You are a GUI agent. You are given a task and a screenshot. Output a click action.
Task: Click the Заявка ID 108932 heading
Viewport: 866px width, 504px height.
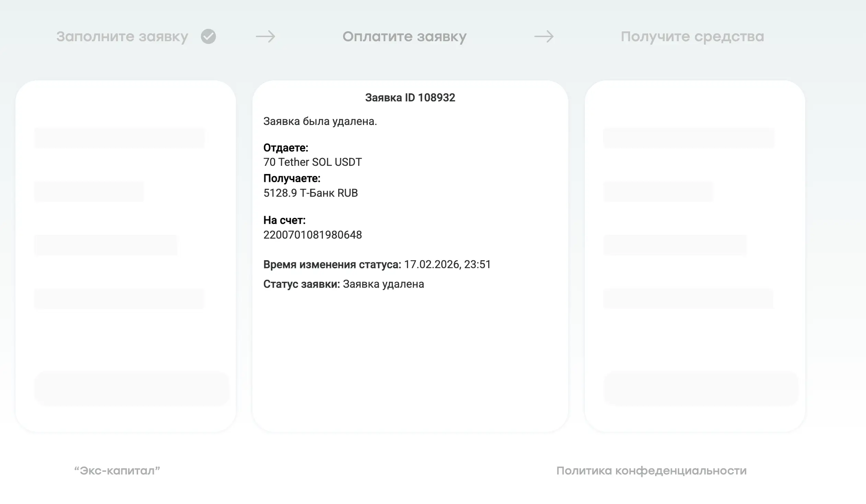pos(410,98)
